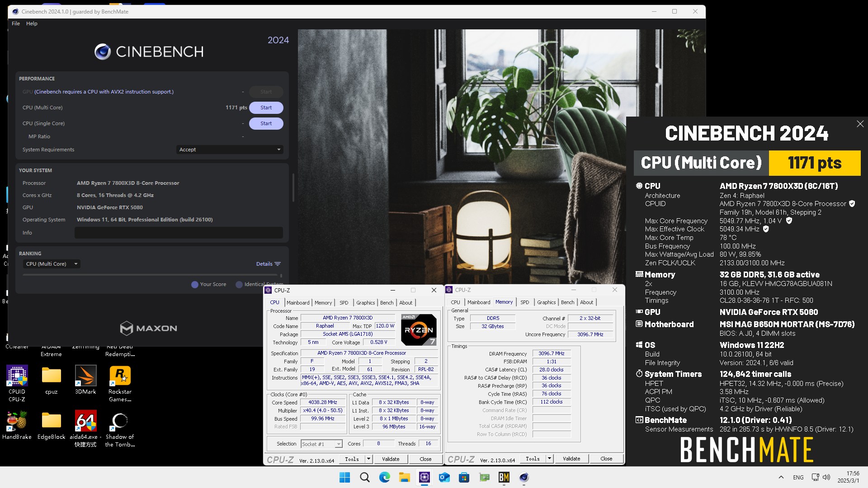Screen dimensions: 868x488
Task: Expand the CPU (Multi Core) ranking dropdown
Action: point(52,264)
